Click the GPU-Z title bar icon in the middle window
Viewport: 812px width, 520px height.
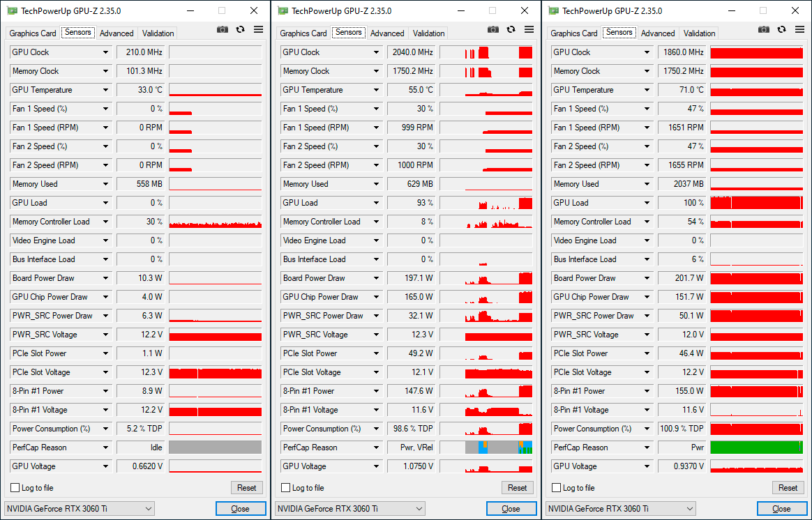pyautogui.click(x=283, y=10)
